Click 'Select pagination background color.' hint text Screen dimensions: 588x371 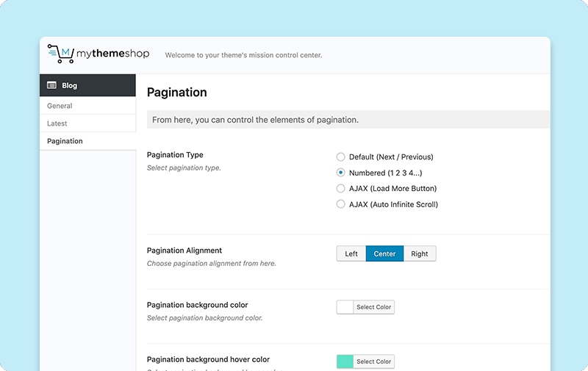[x=204, y=318]
